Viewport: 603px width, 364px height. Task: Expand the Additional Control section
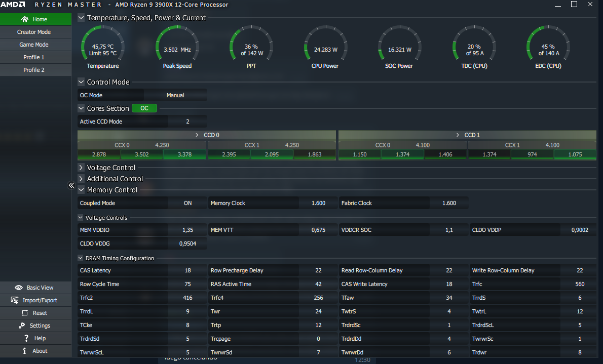pos(81,179)
